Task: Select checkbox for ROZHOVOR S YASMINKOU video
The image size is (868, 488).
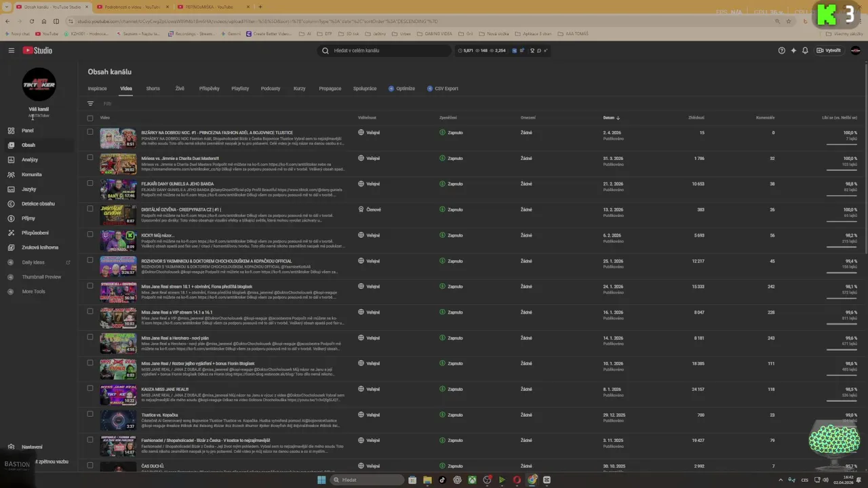Action: click(x=90, y=260)
